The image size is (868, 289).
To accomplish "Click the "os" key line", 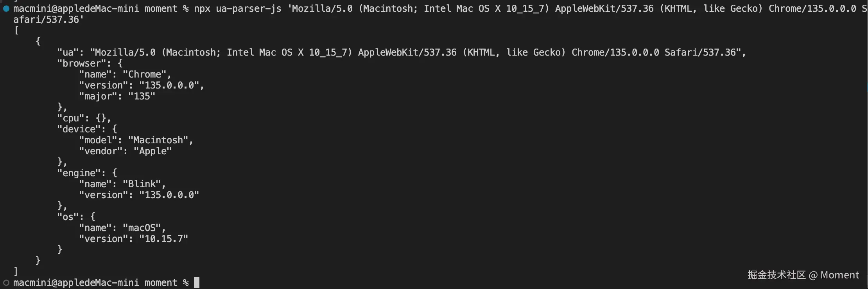I will pos(76,217).
